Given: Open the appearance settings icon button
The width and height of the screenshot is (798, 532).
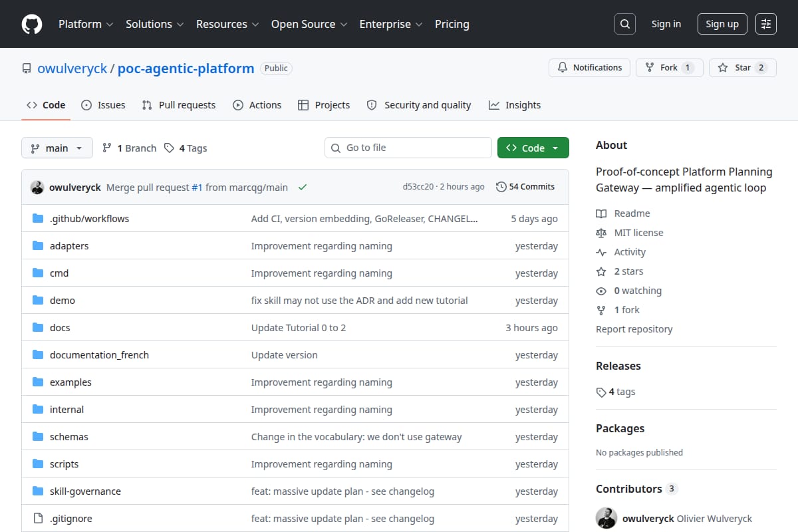Looking at the screenshot, I should pos(766,24).
